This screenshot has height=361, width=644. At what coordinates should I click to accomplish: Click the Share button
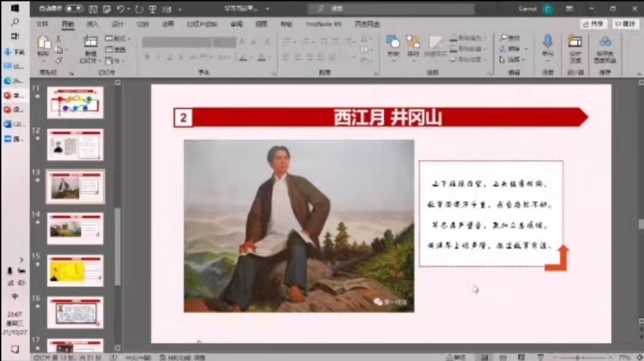(593, 24)
